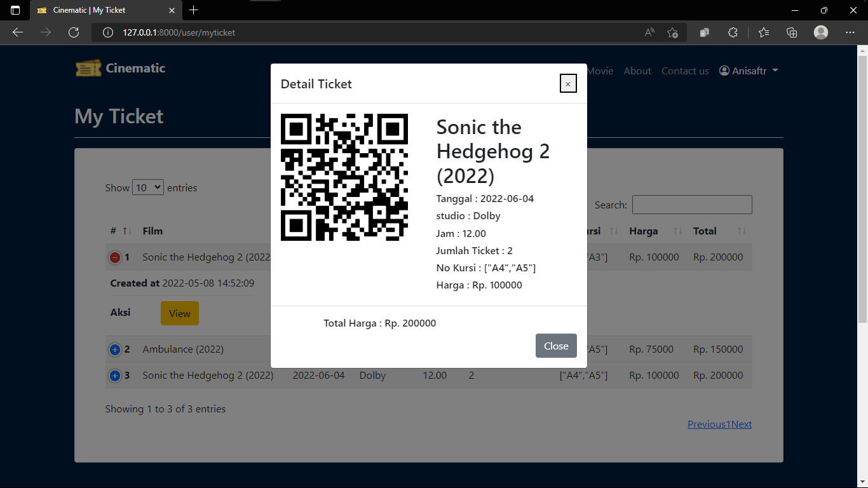Viewport: 868px width, 488px height.
Task: Open the Collections icon
Action: pyautogui.click(x=792, y=32)
